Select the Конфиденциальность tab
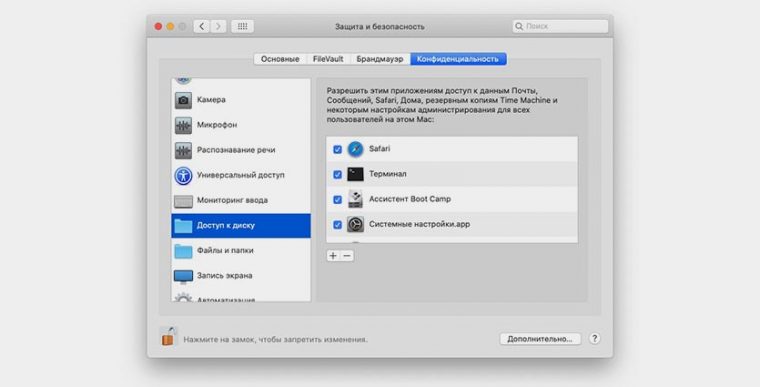Viewport: 760px width, 387px height. pos(458,59)
